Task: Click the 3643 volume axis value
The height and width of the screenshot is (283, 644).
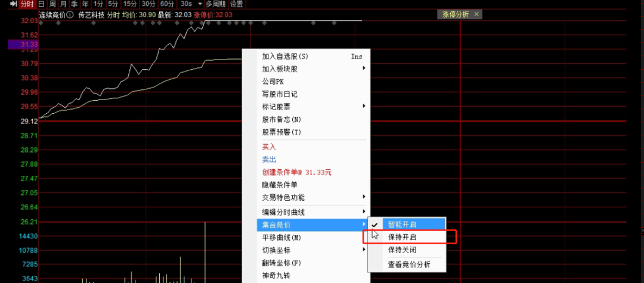Action: point(30,279)
